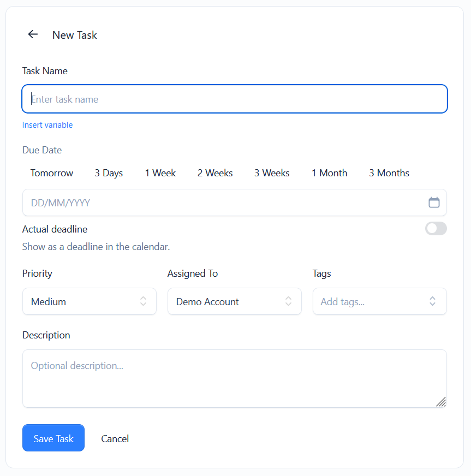Toggle the Actual deadline switch
471x476 pixels.
coord(436,229)
